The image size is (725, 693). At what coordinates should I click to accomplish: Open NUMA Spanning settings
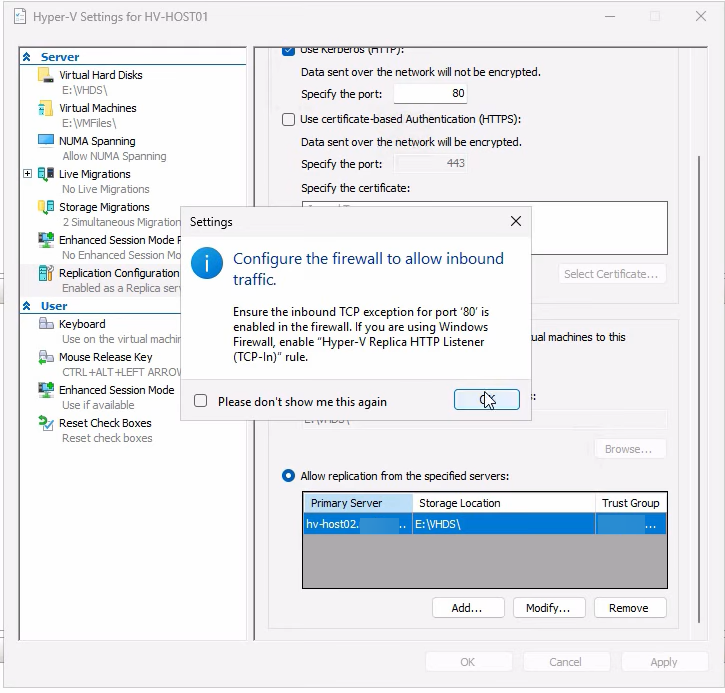pos(97,141)
